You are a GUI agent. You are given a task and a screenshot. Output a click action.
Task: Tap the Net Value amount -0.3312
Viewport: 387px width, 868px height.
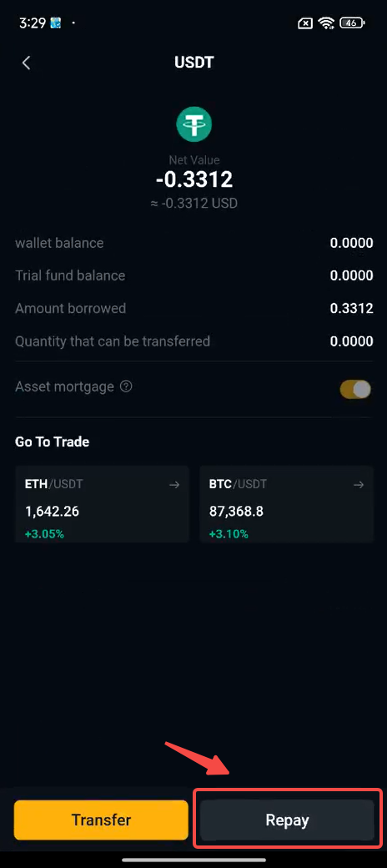193,179
